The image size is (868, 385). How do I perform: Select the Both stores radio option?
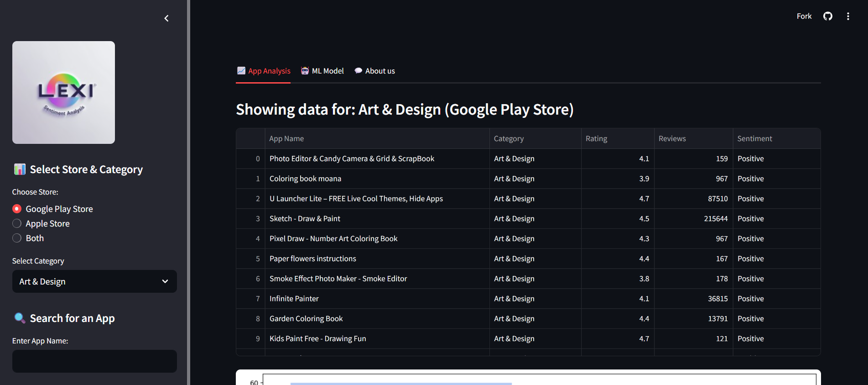pos(17,238)
